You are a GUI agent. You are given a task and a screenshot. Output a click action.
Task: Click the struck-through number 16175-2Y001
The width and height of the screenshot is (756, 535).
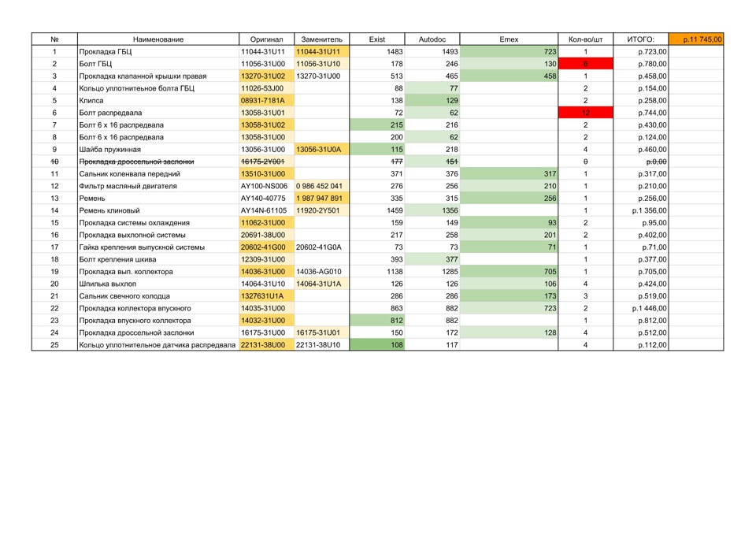point(266,162)
